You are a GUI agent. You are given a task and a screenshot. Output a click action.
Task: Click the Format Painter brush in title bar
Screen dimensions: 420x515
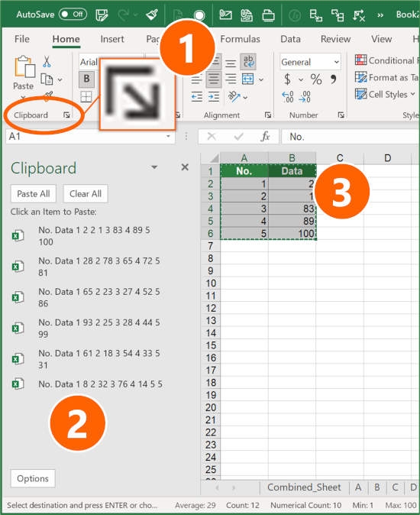coord(152,15)
